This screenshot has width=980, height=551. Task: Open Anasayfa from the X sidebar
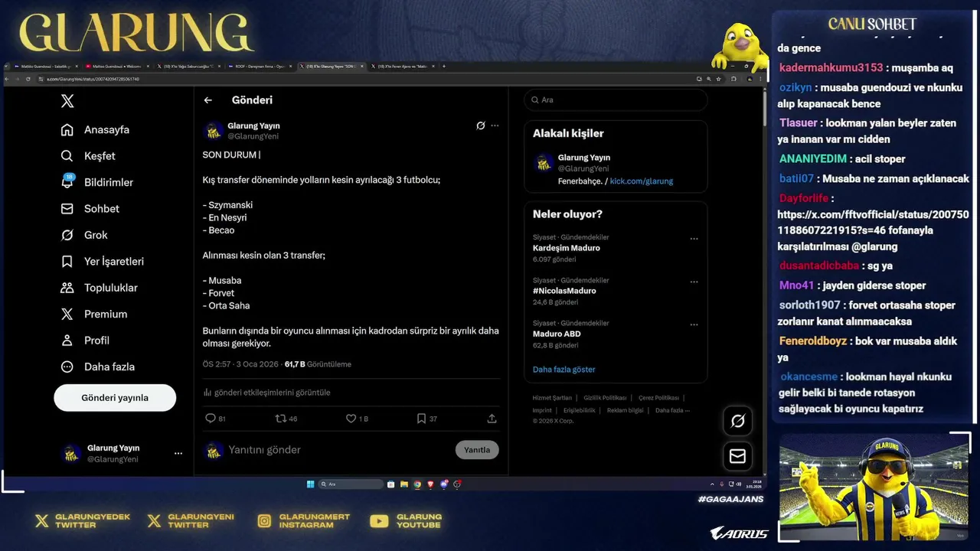(96, 129)
